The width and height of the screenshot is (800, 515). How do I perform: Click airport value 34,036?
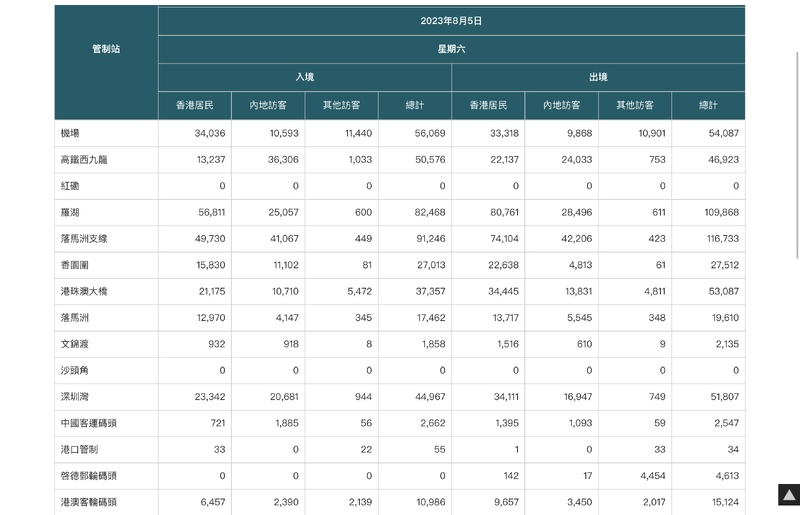click(x=210, y=133)
